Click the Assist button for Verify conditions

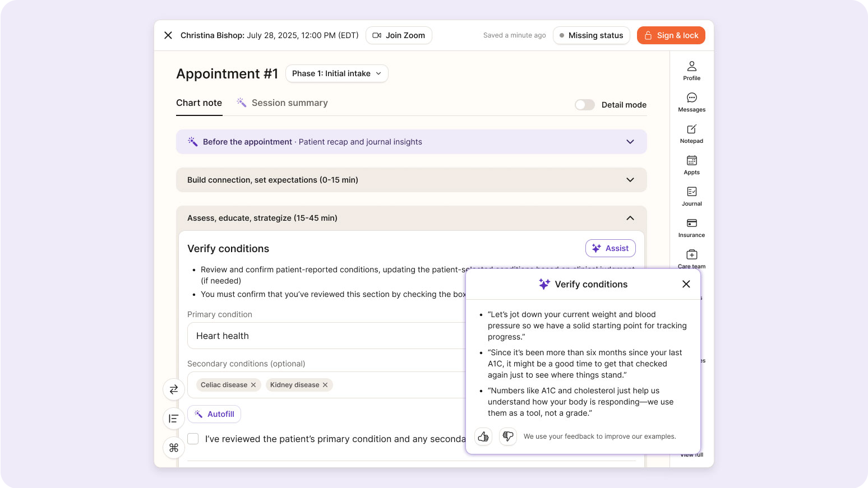[610, 248]
